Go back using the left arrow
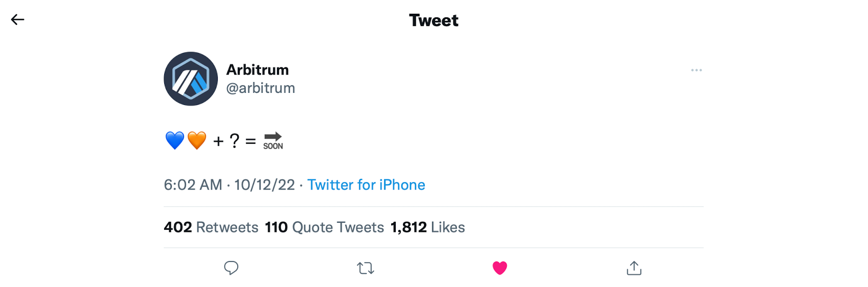 pos(18,19)
